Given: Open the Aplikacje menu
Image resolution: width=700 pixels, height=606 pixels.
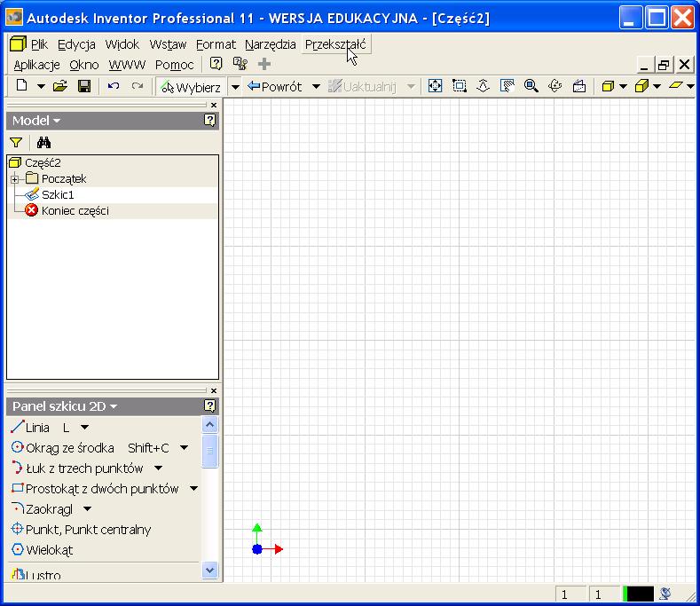Looking at the screenshot, I should tap(36, 65).
